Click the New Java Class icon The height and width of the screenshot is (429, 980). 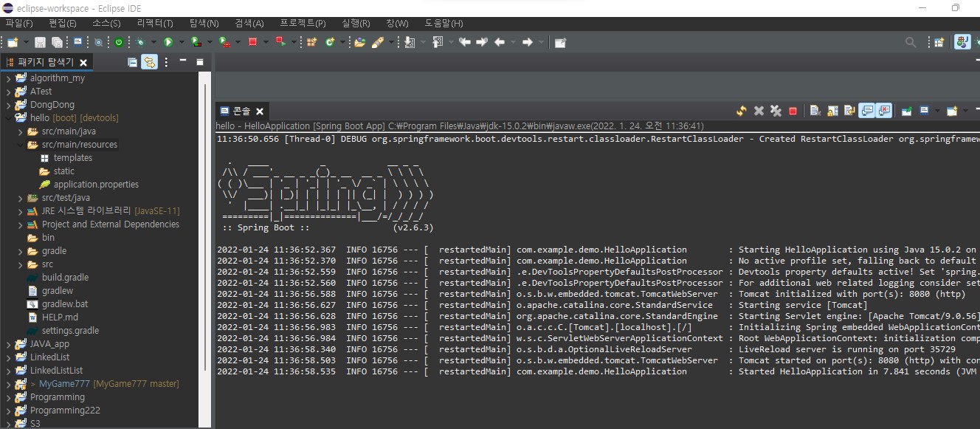(330, 42)
